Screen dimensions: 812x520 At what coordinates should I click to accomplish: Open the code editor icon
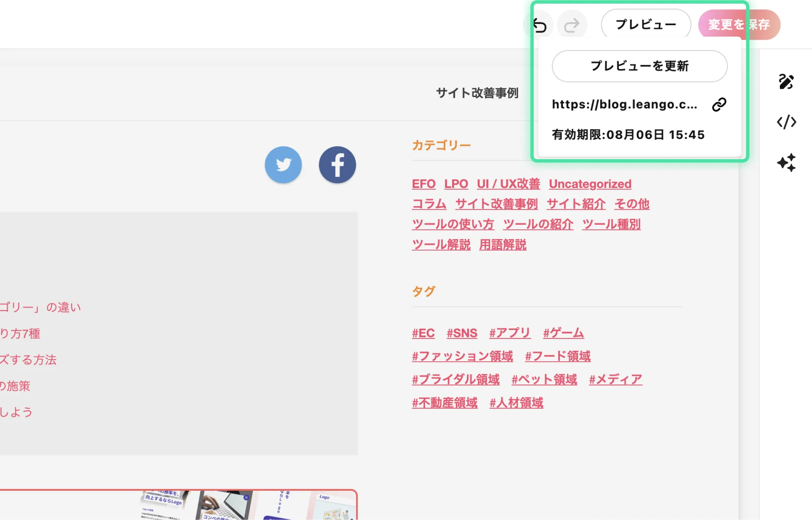[x=786, y=122]
